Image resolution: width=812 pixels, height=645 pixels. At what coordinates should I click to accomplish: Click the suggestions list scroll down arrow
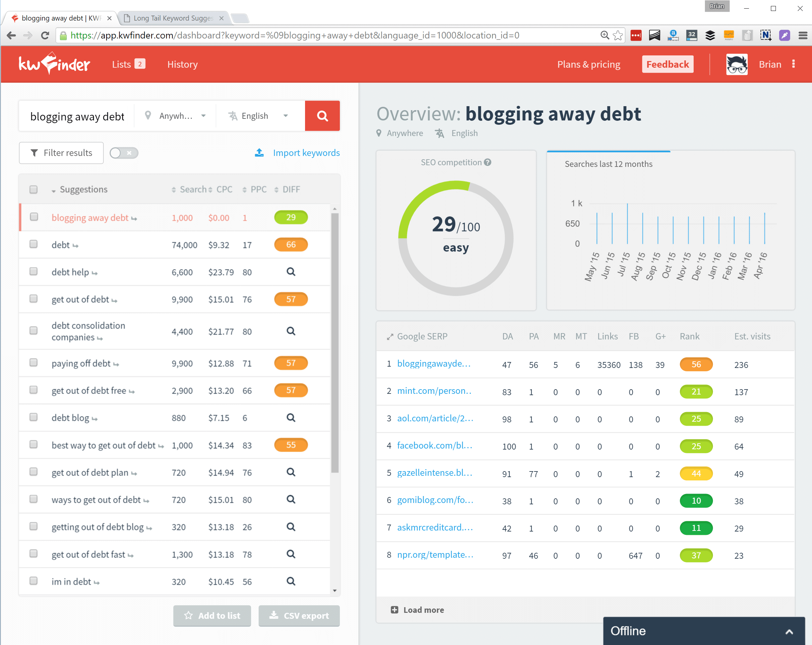pyautogui.click(x=335, y=590)
